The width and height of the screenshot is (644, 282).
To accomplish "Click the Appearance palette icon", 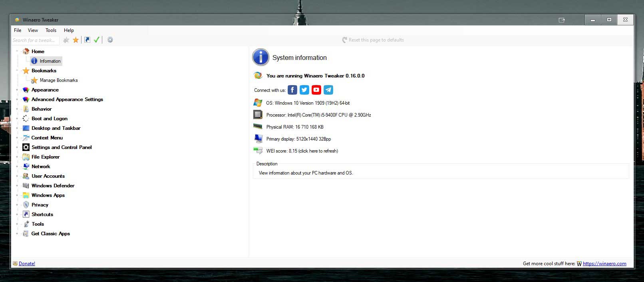I will (26, 90).
